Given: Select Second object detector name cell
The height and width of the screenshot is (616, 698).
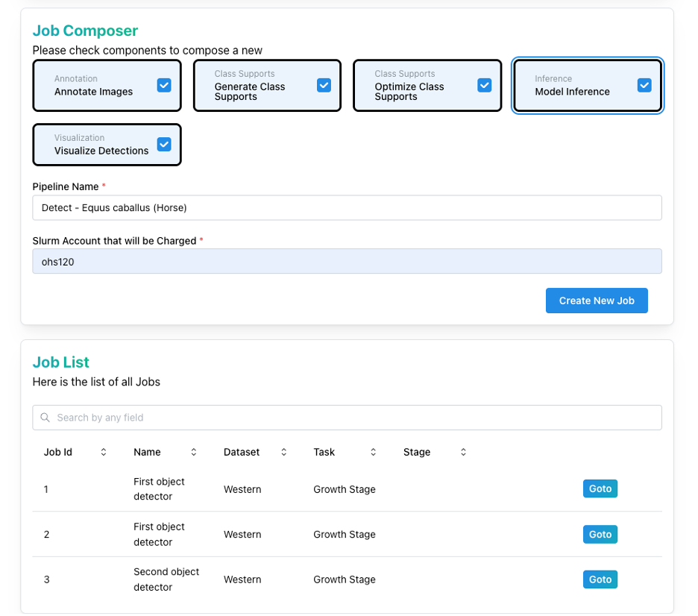Looking at the screenshot, I should pos(166,579).
